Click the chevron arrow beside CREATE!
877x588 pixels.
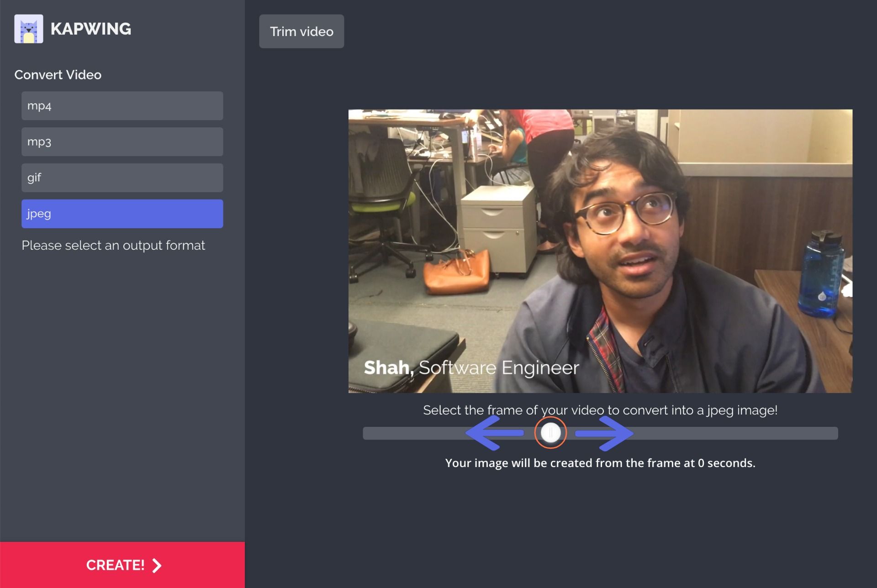[157, 566]
